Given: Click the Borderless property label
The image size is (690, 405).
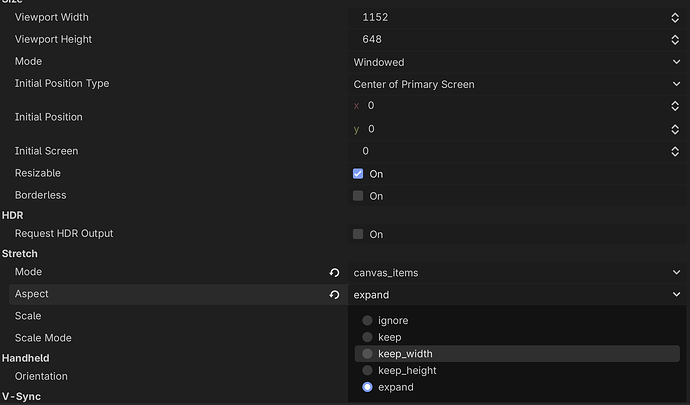Looking at the screenshot, I should pos(40,195).
